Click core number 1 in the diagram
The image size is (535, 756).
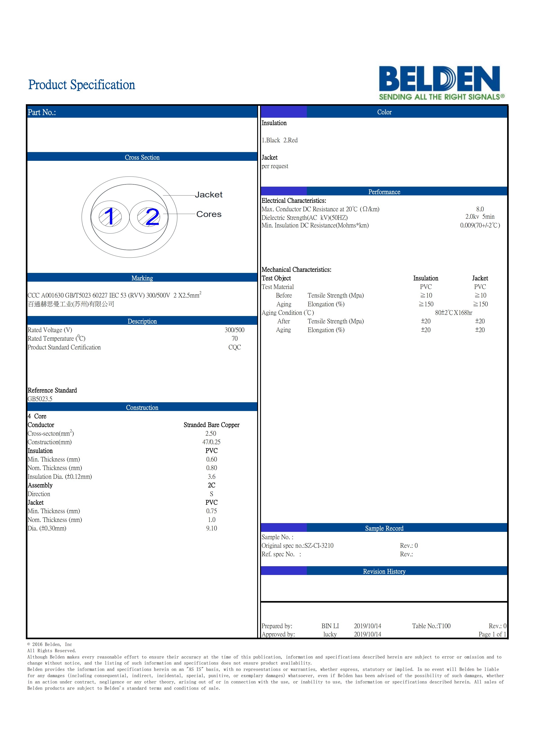[109, 217]
